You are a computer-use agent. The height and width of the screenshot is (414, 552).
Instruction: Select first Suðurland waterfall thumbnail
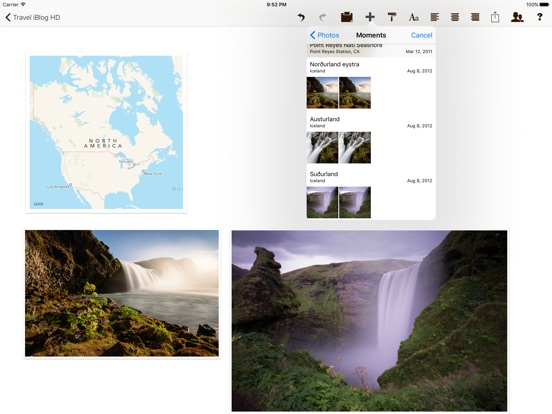click(322, 202)
